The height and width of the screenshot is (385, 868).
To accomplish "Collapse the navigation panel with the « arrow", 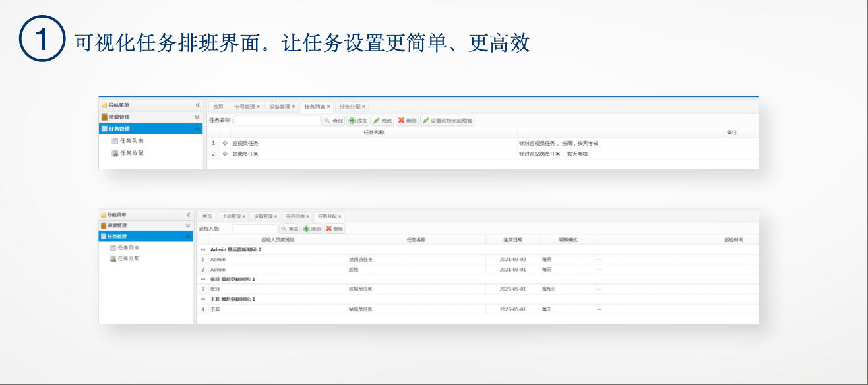I will (x=195, y=104).
